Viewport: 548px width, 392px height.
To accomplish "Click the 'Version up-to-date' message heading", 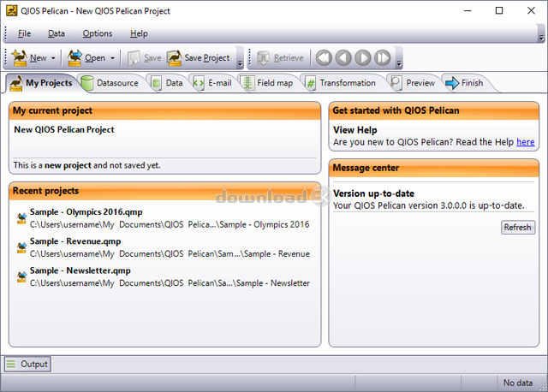I will pyautogui.click(x=373, y=193).
